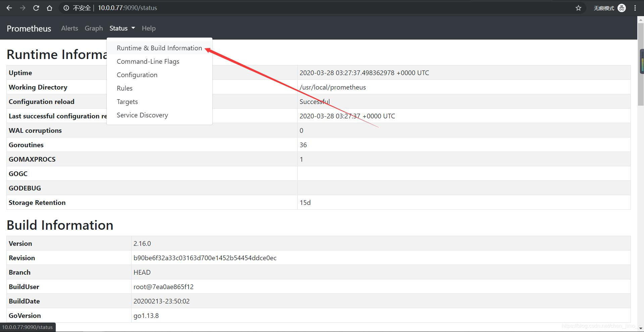The height and width of the screenshot is (332, 644).
Task: Open the browser three-dot menu
Action: [635, 8]
